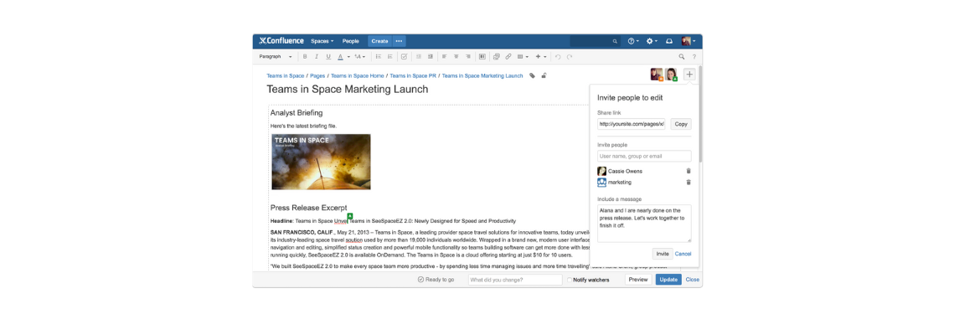Toggle italic formatting in toolbar
980x335 pixels.
point(317,56)
